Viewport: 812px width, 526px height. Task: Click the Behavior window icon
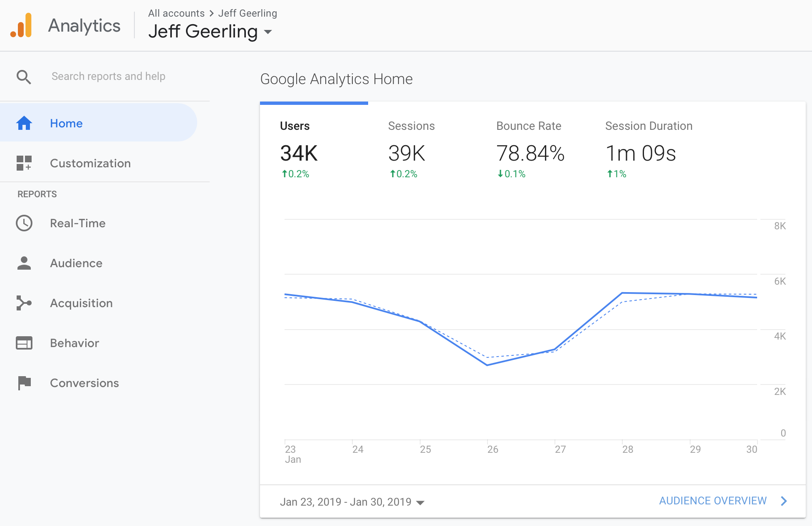pos(24,343)
